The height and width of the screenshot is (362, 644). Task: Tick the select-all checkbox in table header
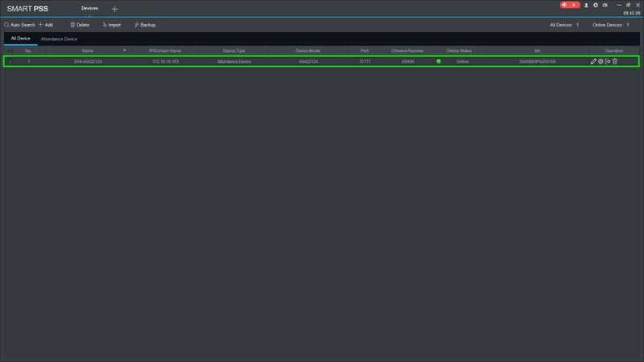tap(10, 51)
